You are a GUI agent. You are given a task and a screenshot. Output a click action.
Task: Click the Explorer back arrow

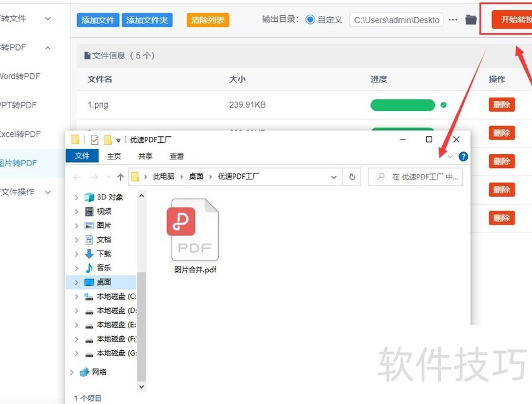(77, 177)
